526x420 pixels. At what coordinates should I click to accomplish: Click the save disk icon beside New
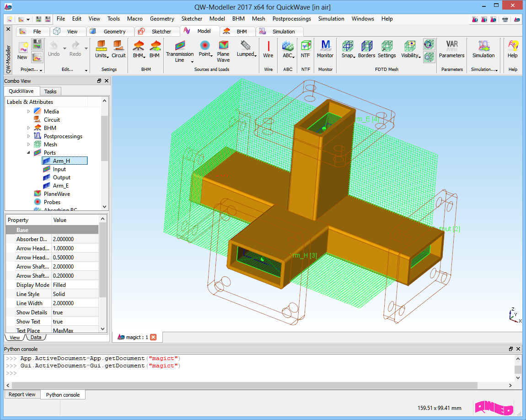[37, 44]
